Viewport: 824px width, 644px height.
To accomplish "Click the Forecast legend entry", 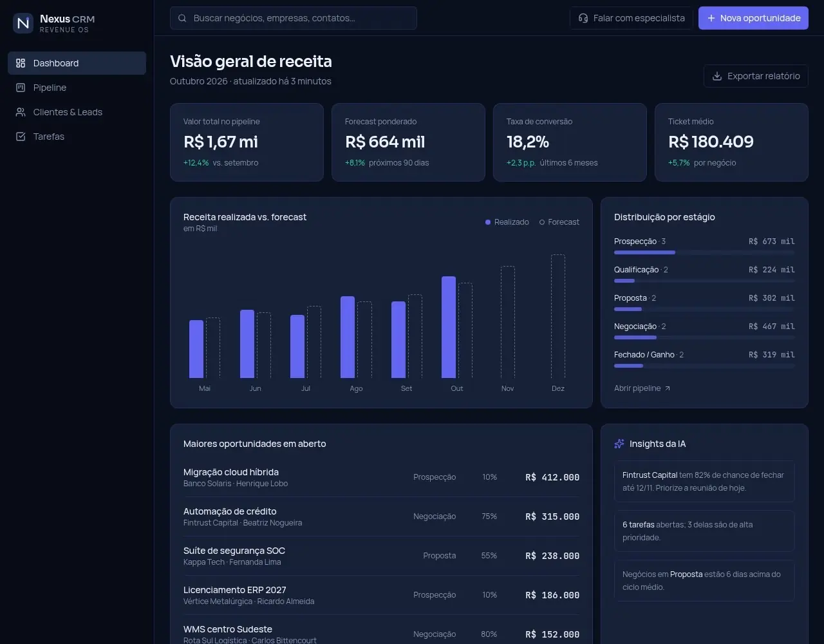I will coord(559,222).
